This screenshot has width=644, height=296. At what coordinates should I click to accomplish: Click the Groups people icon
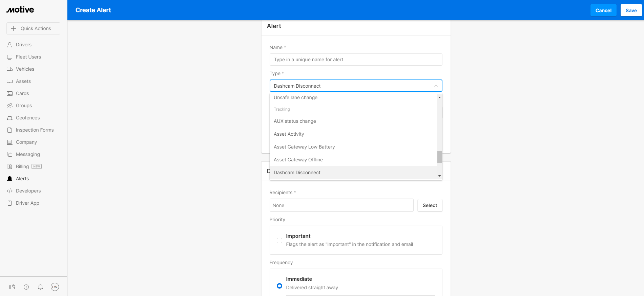coord(10,106)
